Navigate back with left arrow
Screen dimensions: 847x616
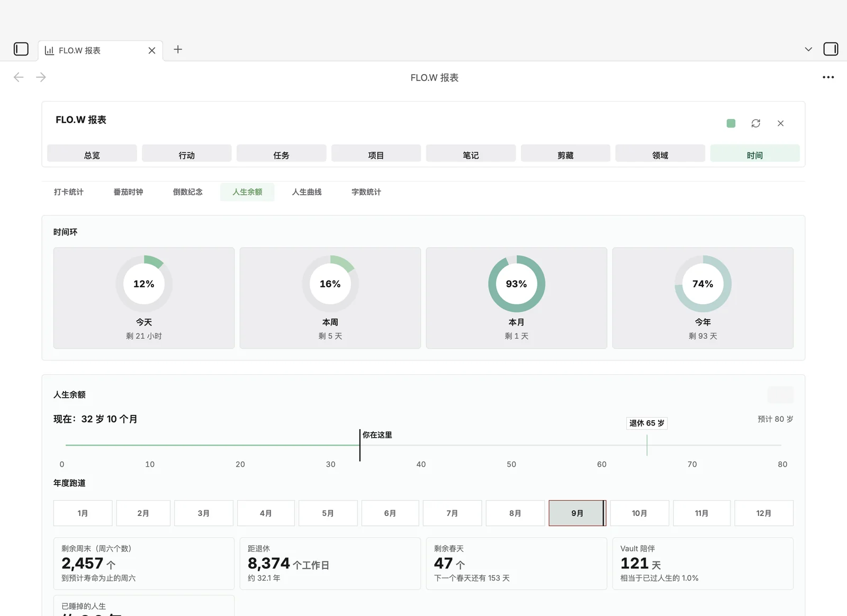click(x=19, y=77)
